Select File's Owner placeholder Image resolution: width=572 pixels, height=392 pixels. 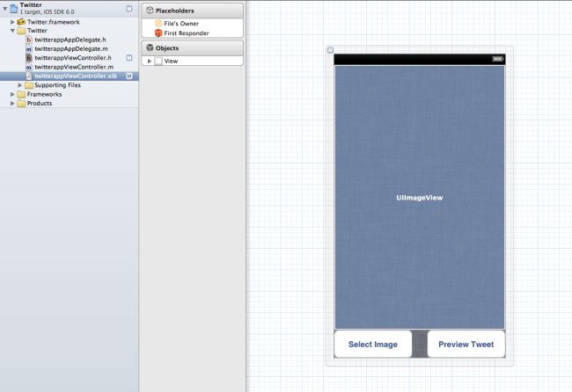point(192,24)
